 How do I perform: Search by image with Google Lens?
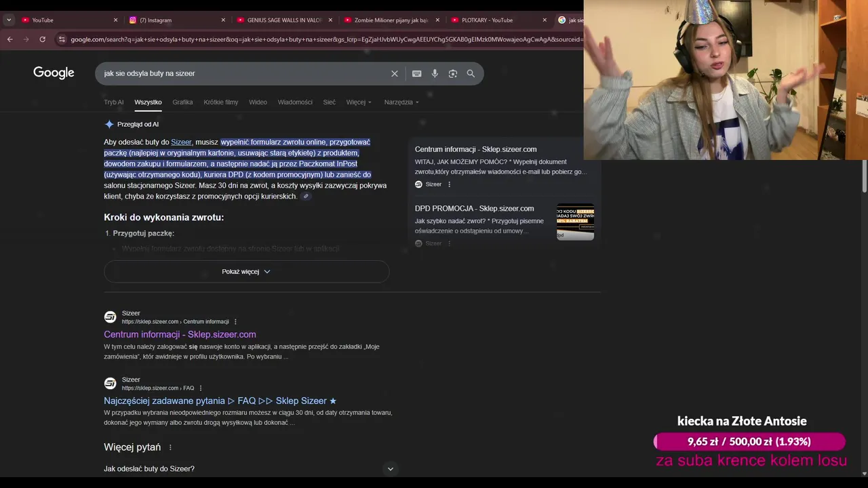(453, 73)
